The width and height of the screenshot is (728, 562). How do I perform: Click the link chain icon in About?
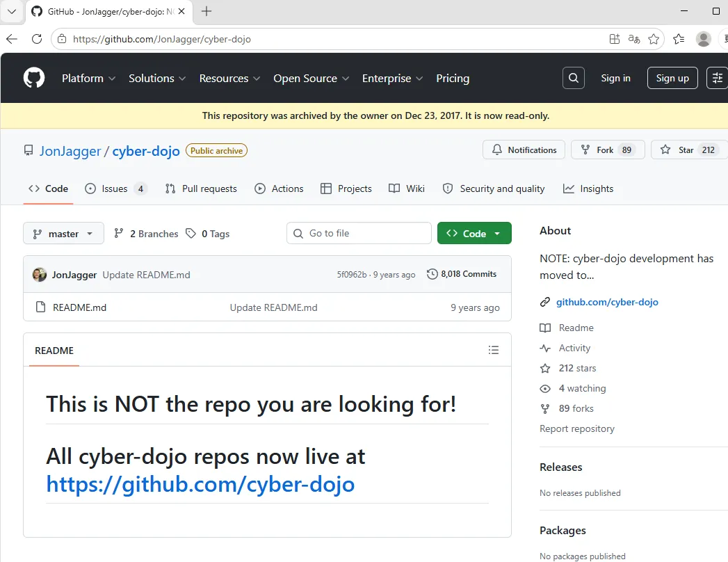tap(545, 303)
